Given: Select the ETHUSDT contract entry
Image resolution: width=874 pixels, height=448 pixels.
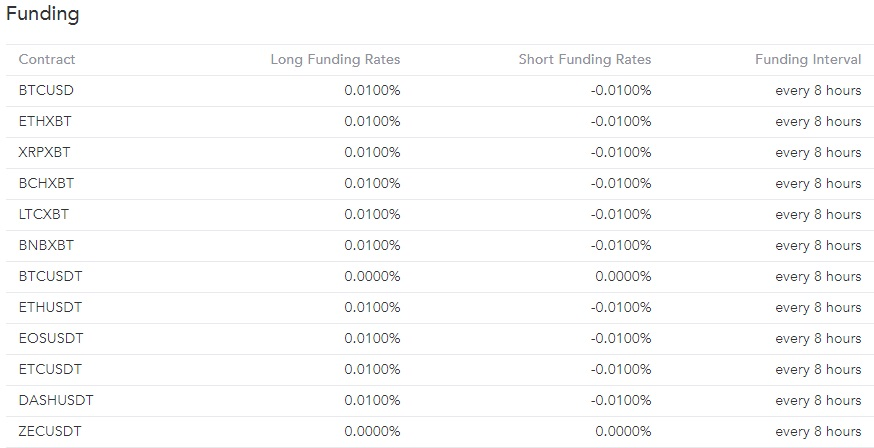Looking at the screenshot, I should (x=50, y=307).
